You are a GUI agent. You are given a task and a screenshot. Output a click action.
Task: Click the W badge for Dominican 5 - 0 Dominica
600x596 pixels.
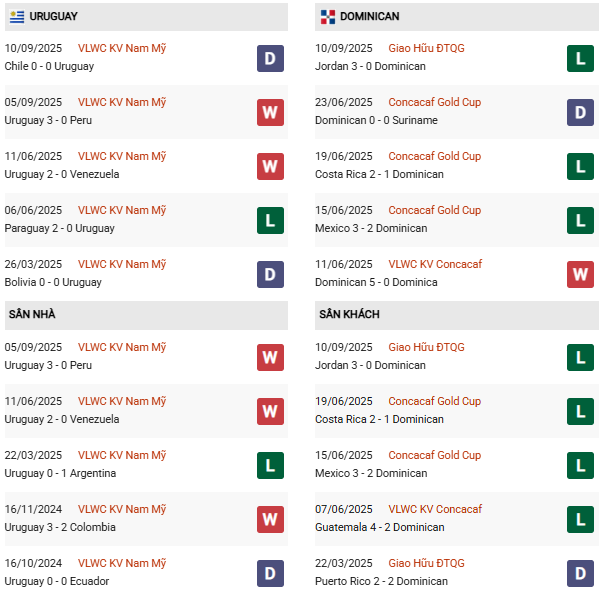[580, 274]
